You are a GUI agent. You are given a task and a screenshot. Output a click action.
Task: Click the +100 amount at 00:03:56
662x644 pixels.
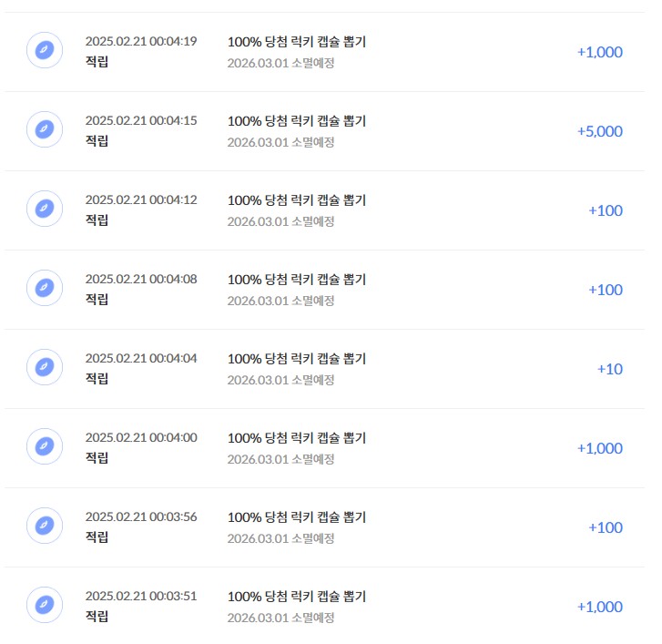click(606, 528)
